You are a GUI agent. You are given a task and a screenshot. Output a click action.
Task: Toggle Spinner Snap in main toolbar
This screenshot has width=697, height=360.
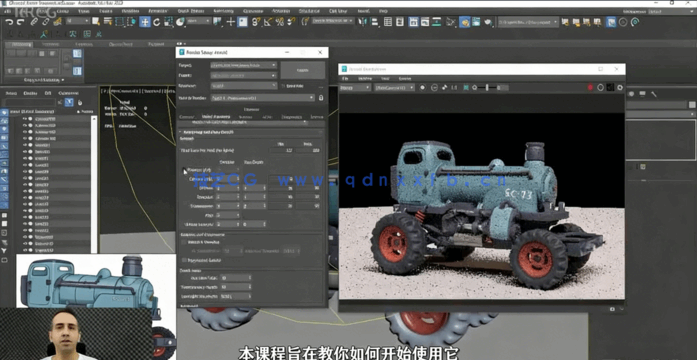click(291, 22)
